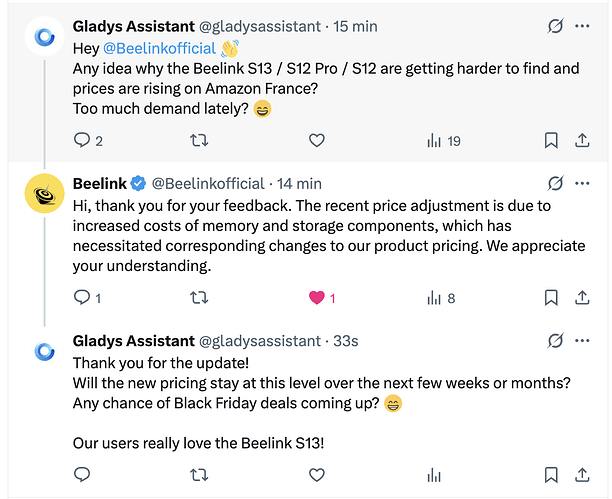This screenshot has height=499, width=612.
Task: Open the Beelink account name link
Action: tap(98, 183)
